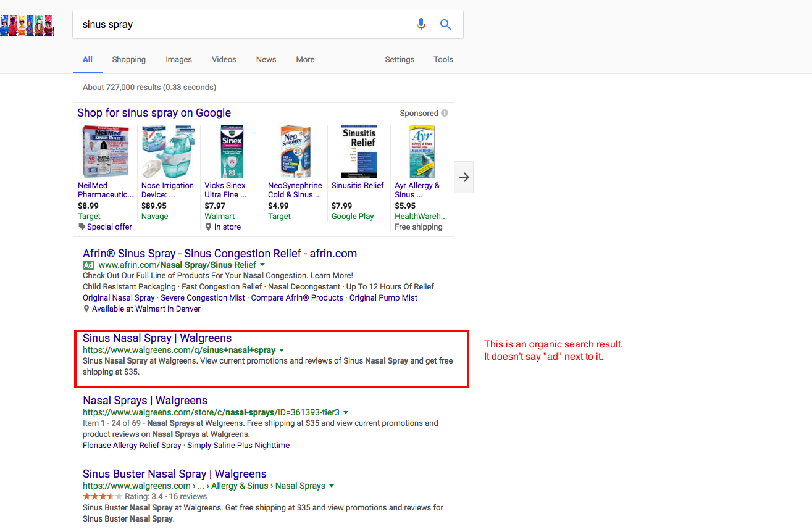
Task: Open NeilMed Pharmaceutic... product link
Action: pos(106,190)
